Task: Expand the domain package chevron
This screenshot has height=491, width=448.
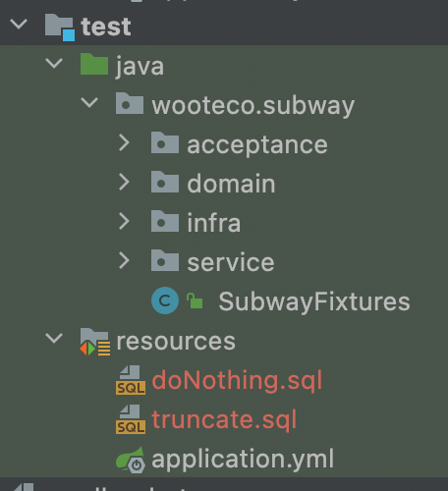Action: pos(124,183)
